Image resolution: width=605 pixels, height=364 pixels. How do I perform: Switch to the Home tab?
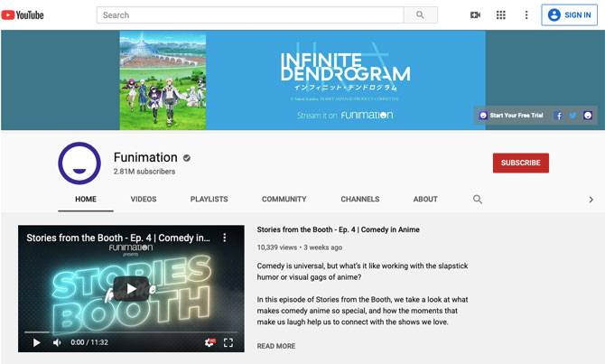coord(86,200)
